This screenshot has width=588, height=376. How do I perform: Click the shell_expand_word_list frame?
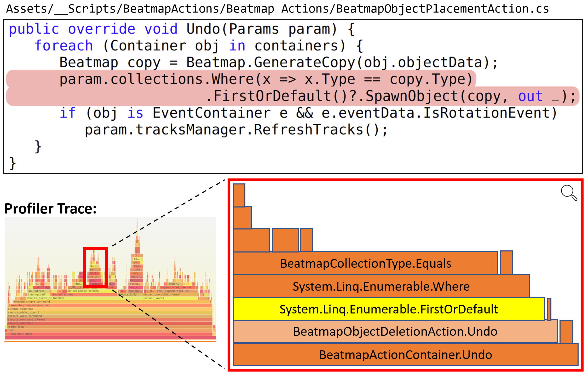[173, 291]
